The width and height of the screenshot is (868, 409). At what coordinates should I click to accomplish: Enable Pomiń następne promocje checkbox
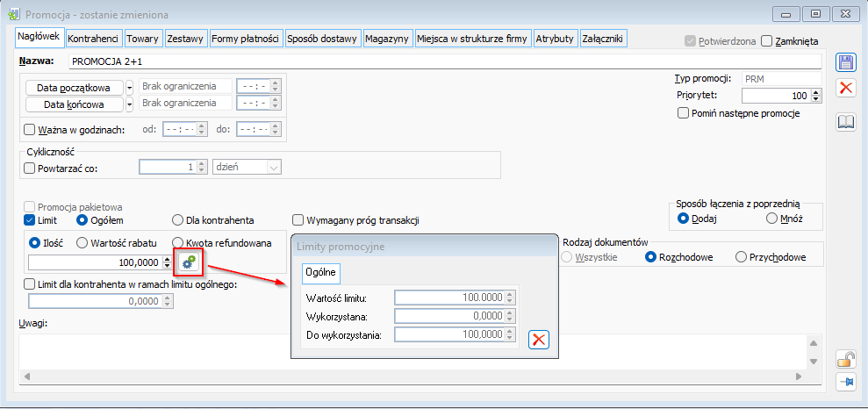pos(683,113)
